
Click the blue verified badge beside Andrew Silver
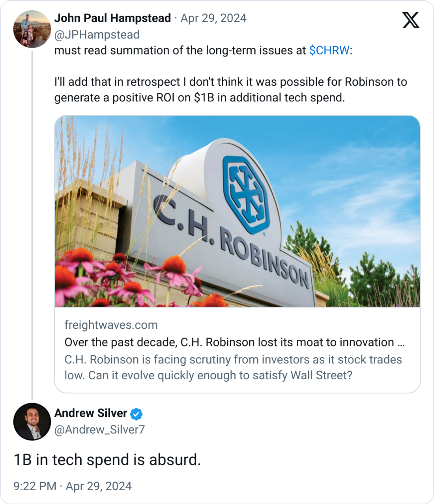[137, 414]
